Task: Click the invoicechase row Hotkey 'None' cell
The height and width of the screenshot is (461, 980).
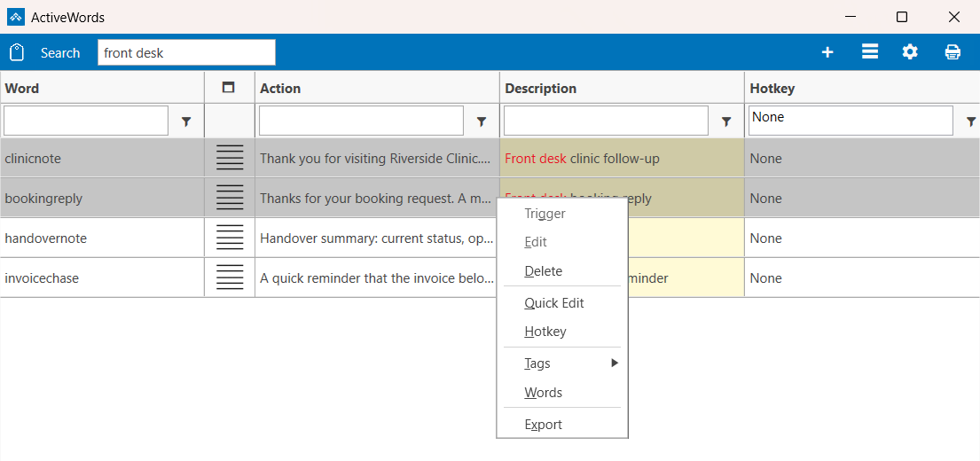Action: 862,278
